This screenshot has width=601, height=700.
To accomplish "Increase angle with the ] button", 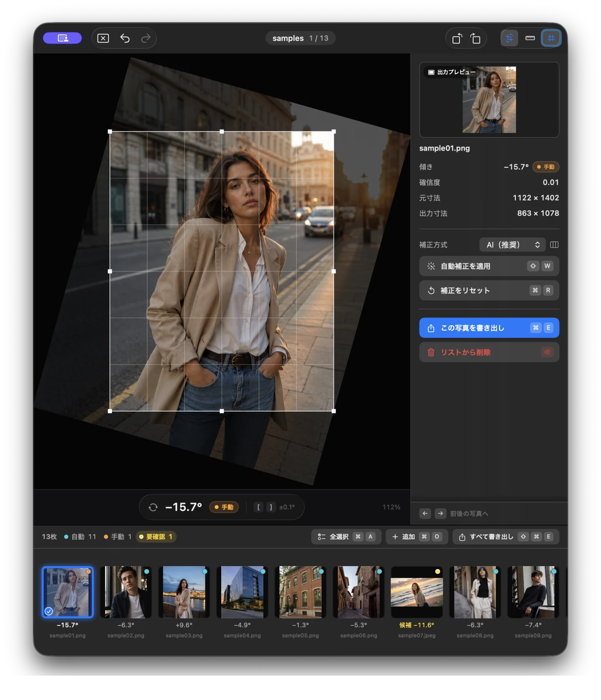I will pos(270,507).
